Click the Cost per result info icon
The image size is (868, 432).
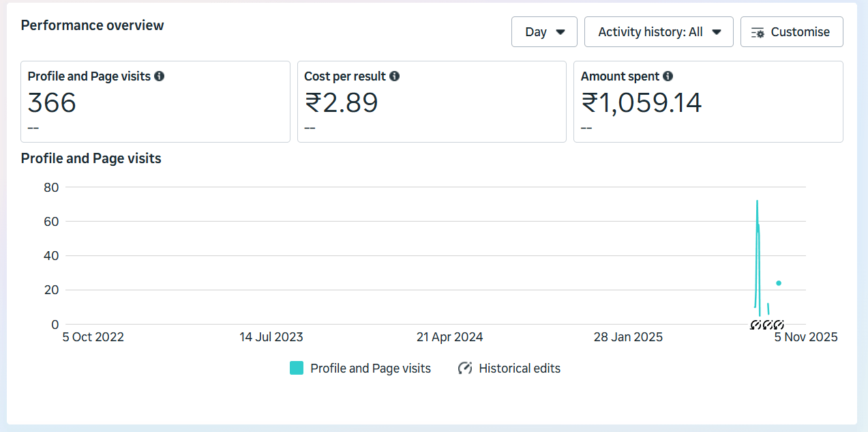point(395,76)
